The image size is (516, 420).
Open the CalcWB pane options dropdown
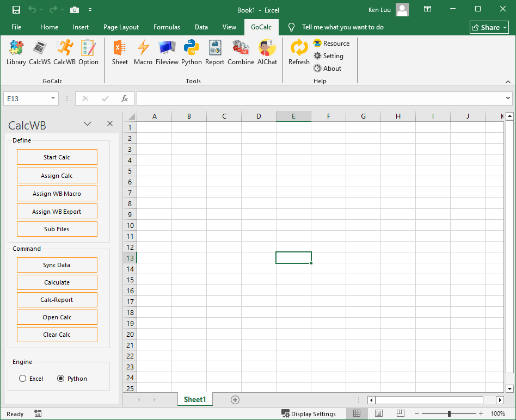[87, 123]
